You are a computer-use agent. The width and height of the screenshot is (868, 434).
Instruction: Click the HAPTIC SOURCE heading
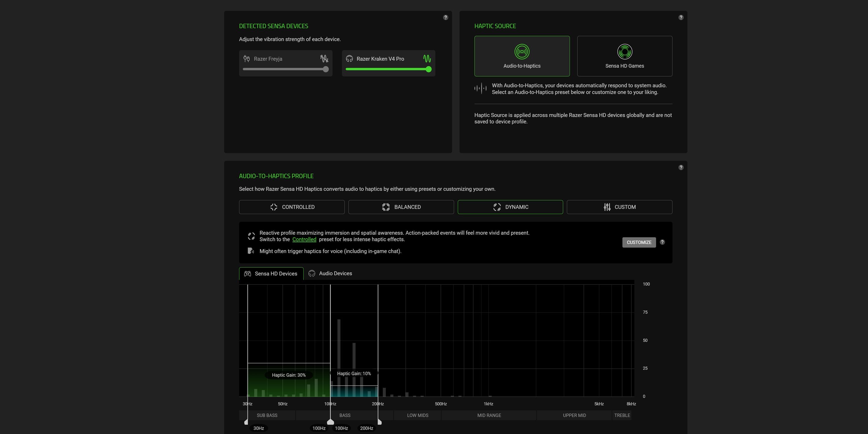tap(495, 26)
